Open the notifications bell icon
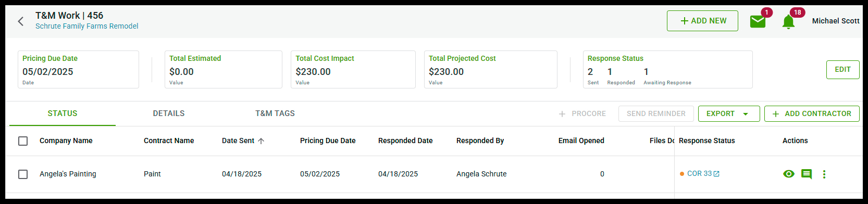 click(788, 22)
